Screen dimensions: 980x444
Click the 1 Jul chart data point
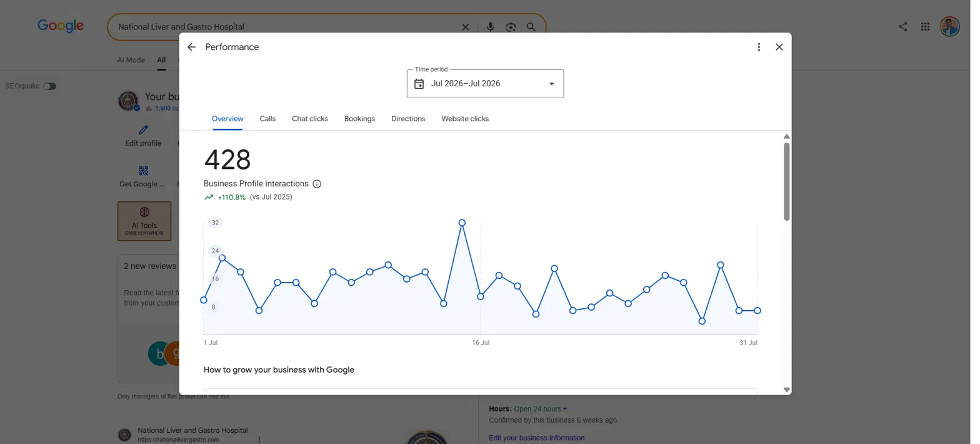click(x=204, y=300)
